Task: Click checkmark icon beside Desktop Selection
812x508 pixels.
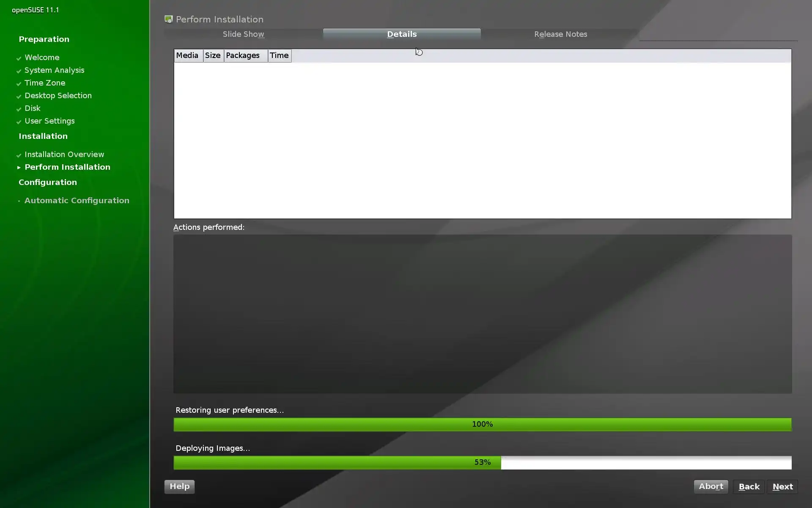Action: (x=19, y=96)
